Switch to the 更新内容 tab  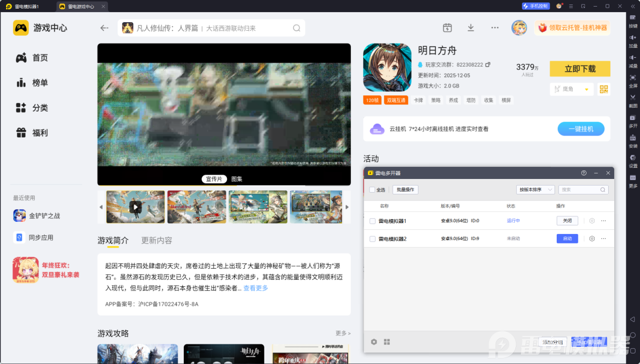[156, 240]
